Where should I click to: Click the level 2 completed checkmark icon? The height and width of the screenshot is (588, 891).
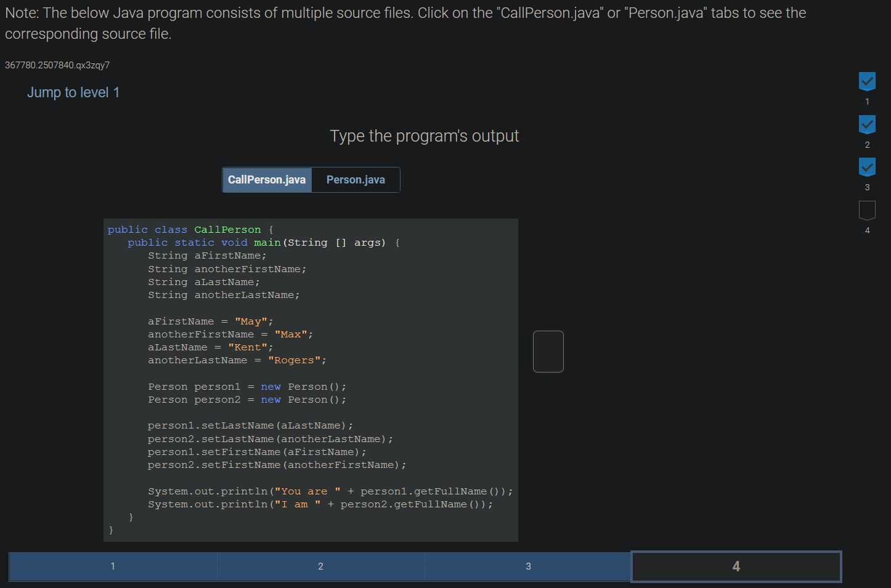coord(867,124)
